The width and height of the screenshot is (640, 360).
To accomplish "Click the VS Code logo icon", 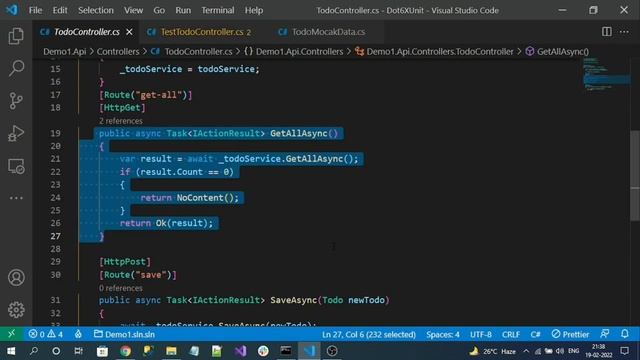I will coord(12,10).
